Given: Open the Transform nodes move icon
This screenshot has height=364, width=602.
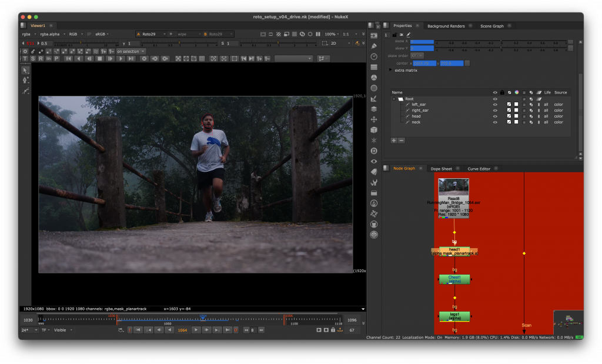Looking at the screenshot, I should click(374, 119).
